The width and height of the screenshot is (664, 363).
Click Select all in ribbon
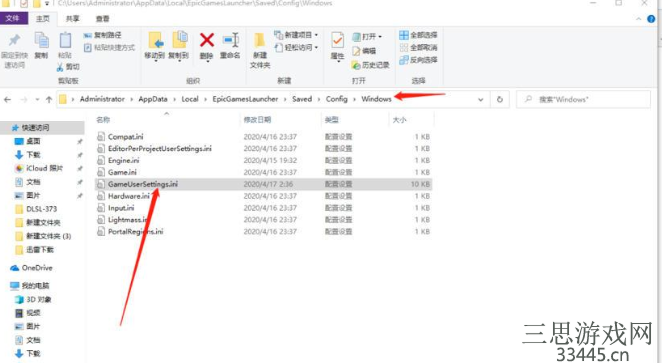418,35
